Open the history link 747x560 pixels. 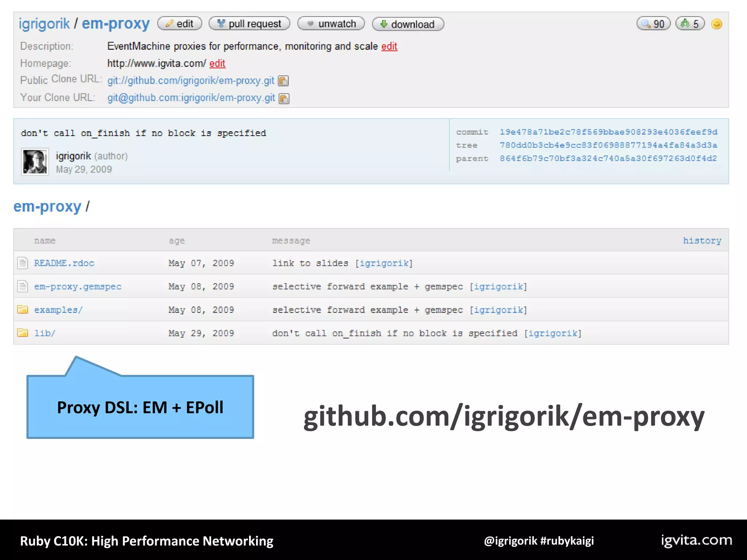[x=702, y=241]
